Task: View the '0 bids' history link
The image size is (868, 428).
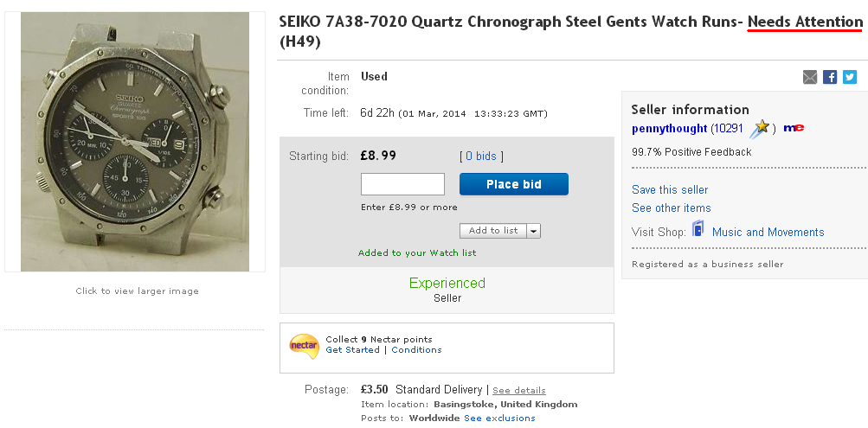Action: (x=481, y=157)
